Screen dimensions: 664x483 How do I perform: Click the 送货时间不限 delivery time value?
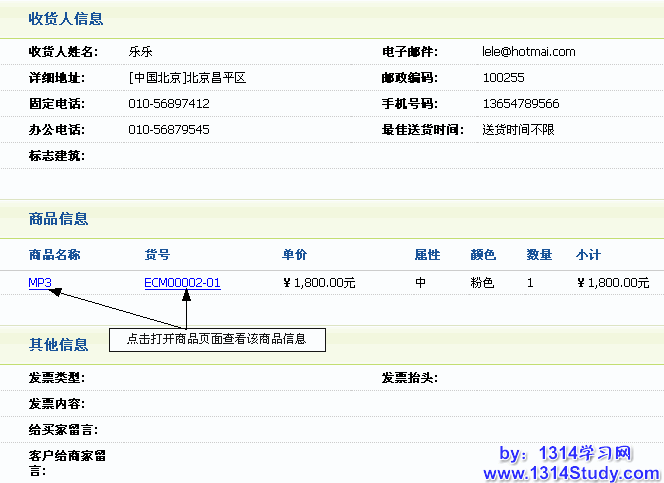(518, 130)
